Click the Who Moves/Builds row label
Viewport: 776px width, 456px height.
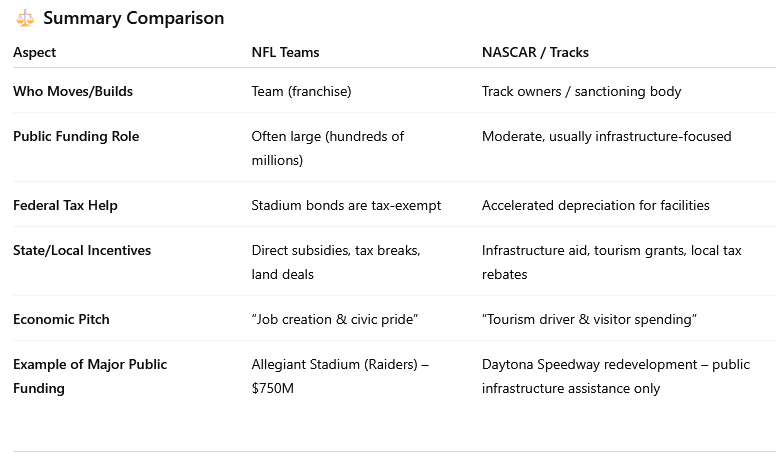pos(73,91)
